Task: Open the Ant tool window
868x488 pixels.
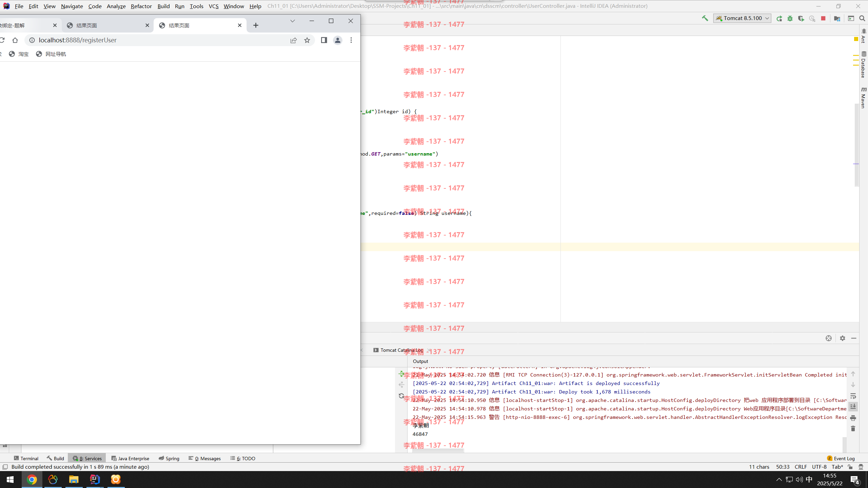Action: 864,36
